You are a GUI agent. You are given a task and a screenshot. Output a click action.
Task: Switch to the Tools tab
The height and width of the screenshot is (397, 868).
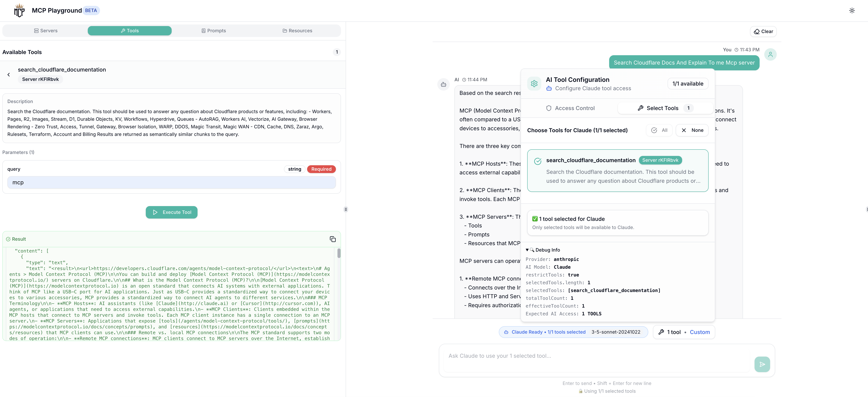pyautogui.click(x=130, y=31)
